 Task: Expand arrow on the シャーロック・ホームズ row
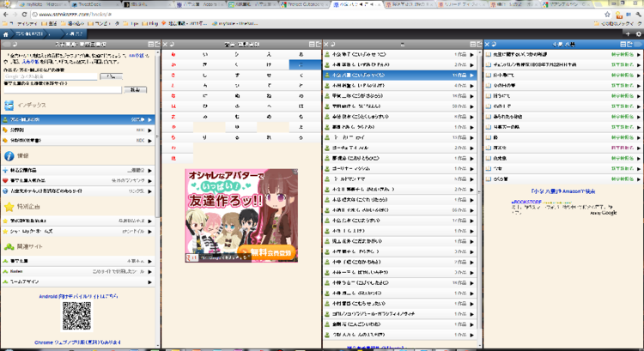click(150, 232)
